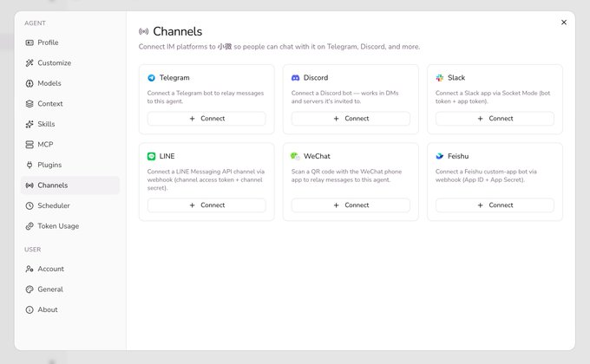
Task: Connect the LINE channel
Action: [x=206, y=205]
